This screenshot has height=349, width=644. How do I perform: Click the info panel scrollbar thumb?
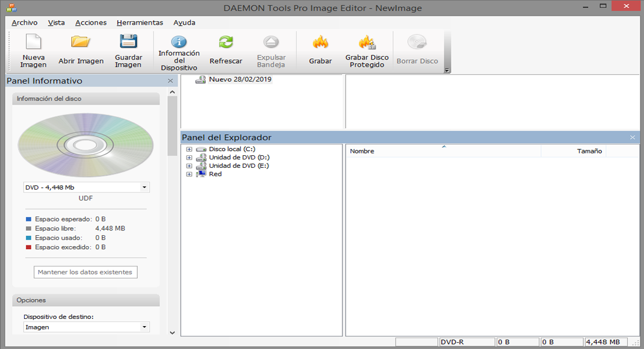[173, 126]
